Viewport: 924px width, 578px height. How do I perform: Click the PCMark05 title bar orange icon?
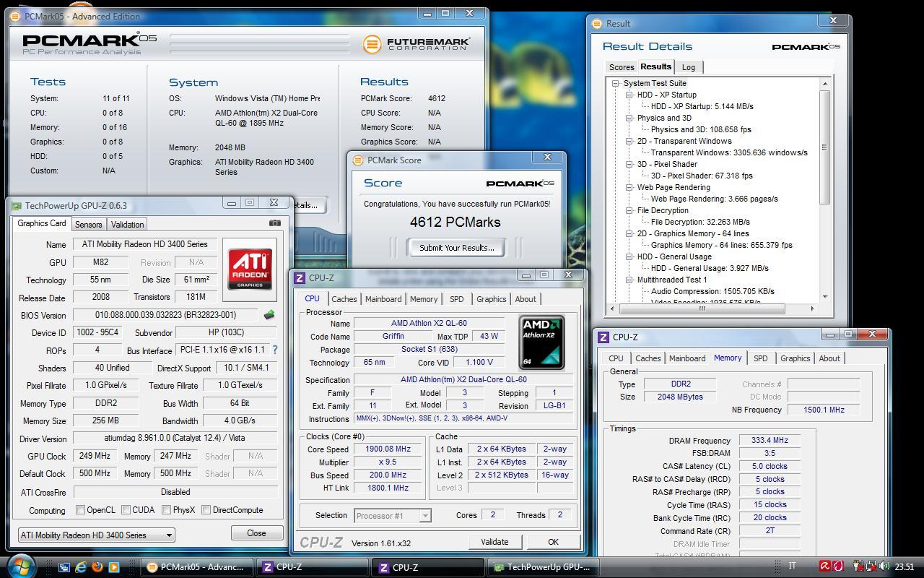pyautogui.click(x=16, y=16)
